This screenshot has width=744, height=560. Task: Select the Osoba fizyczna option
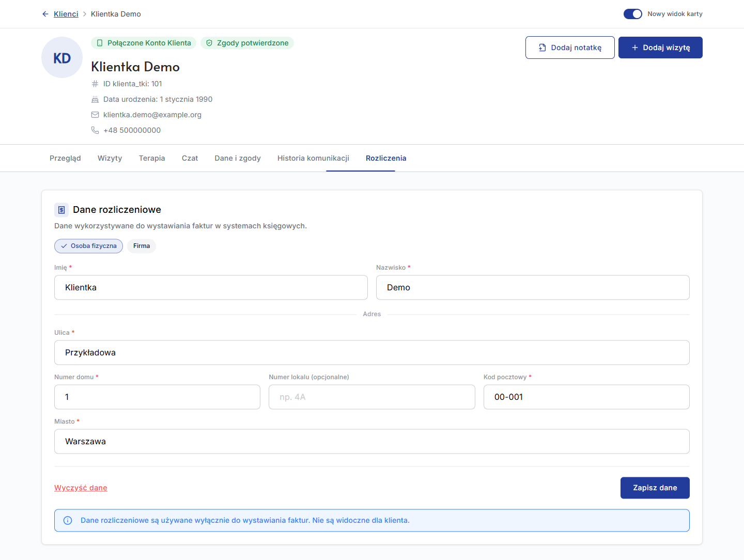[x=88, y=246]
